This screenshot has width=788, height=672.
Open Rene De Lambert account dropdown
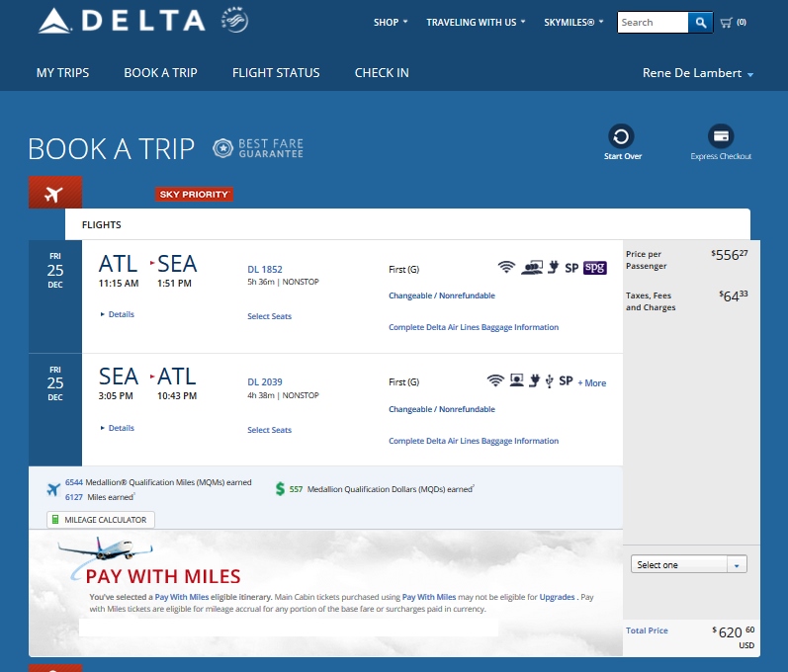pyautogui.click(x=698, y=73)
